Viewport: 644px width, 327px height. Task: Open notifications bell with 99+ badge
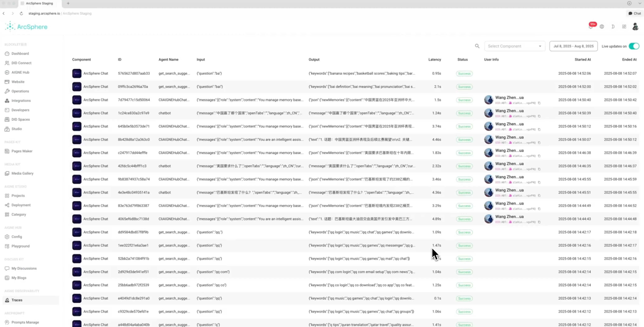click(591, 26)
